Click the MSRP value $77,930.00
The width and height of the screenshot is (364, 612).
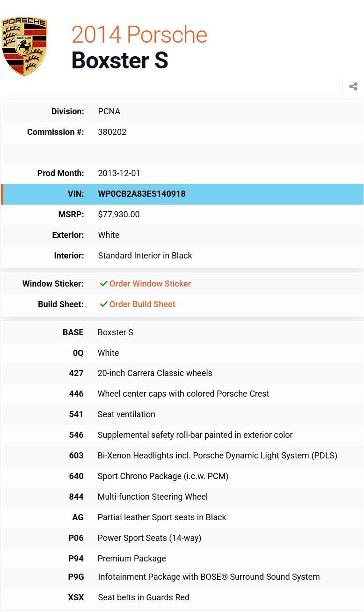click(x=118, y=214)
